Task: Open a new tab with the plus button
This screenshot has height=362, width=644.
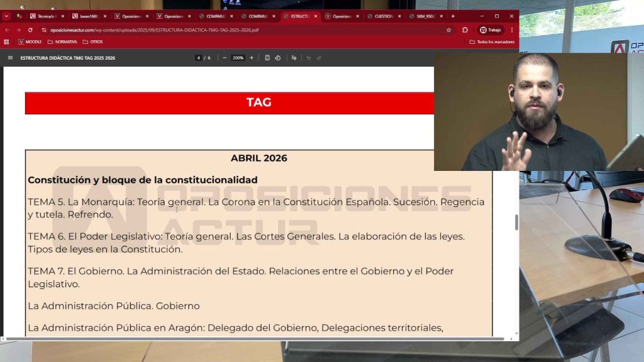Action: 452,16
